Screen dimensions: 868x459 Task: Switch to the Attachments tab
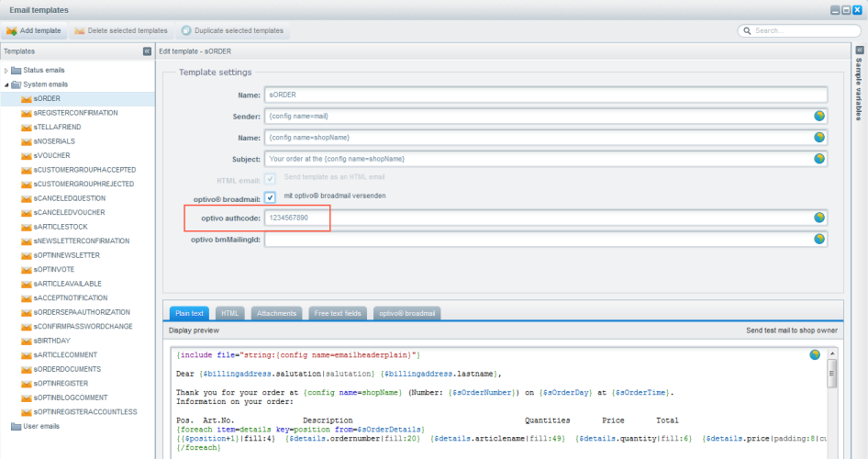[276, 313]
